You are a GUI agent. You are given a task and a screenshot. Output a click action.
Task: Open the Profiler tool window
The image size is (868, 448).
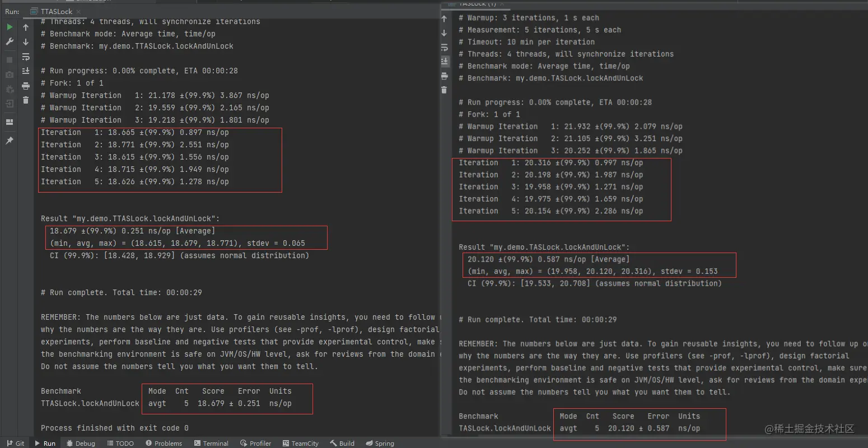(x=255, y=443)
